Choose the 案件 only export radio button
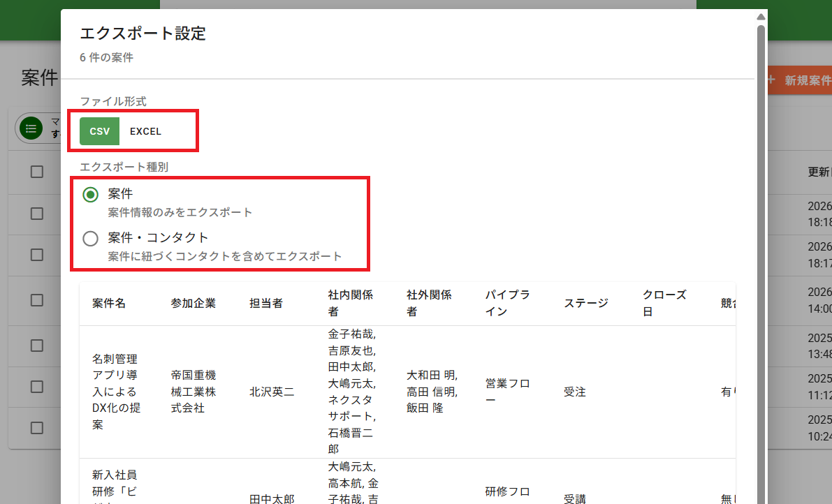832x504 pixels. pos(90,195)
